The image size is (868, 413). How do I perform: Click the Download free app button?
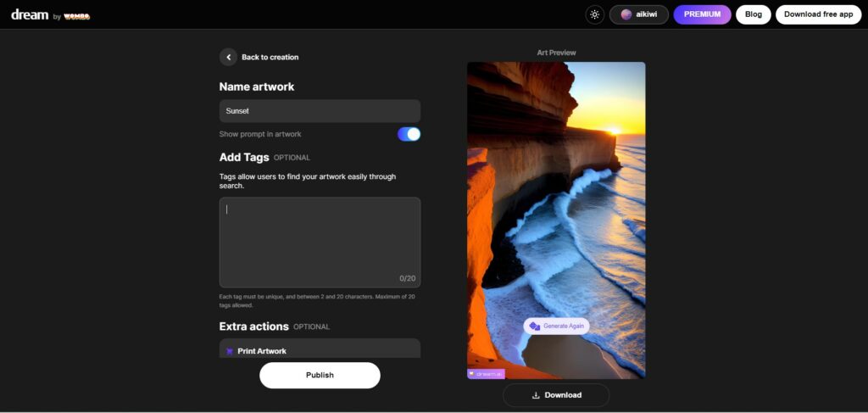point(818,14)
